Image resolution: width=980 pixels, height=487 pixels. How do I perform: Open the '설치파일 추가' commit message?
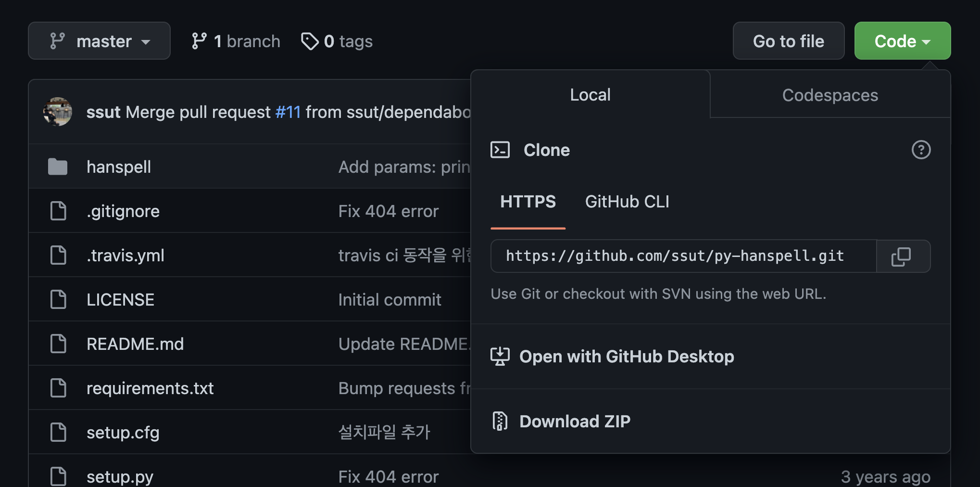pyautogui.click(x=384, y=432)
